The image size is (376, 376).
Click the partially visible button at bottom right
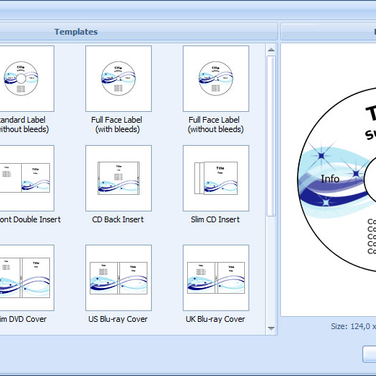pos(369,354)
